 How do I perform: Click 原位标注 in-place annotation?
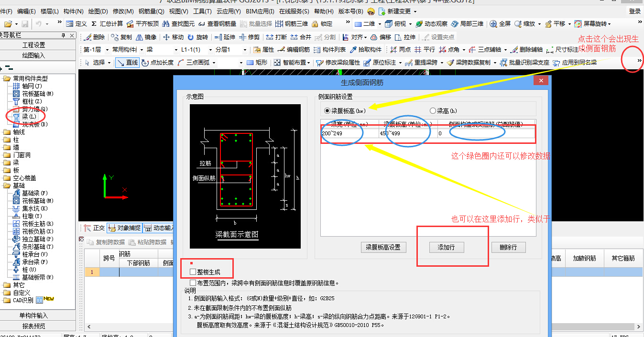pos(380,62)
